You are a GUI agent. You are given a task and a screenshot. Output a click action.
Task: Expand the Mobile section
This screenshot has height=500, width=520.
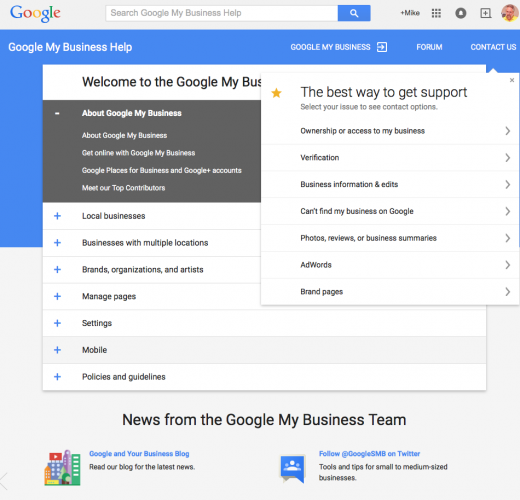pos(57,350)
